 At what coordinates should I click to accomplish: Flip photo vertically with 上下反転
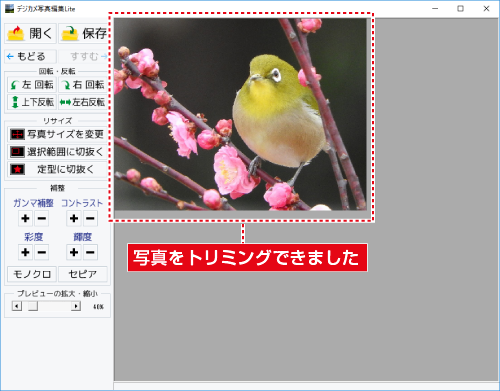pyautogui.click(x=32, y=102)
